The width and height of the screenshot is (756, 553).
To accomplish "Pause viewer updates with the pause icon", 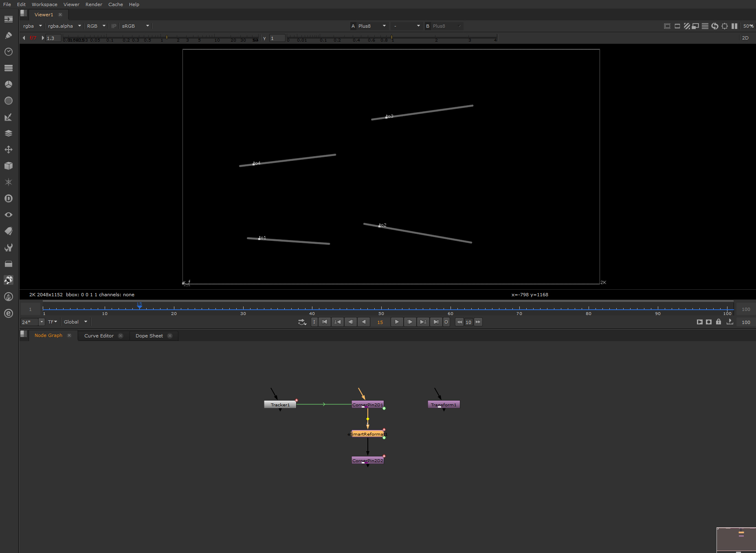I will [x=734, y=26].
